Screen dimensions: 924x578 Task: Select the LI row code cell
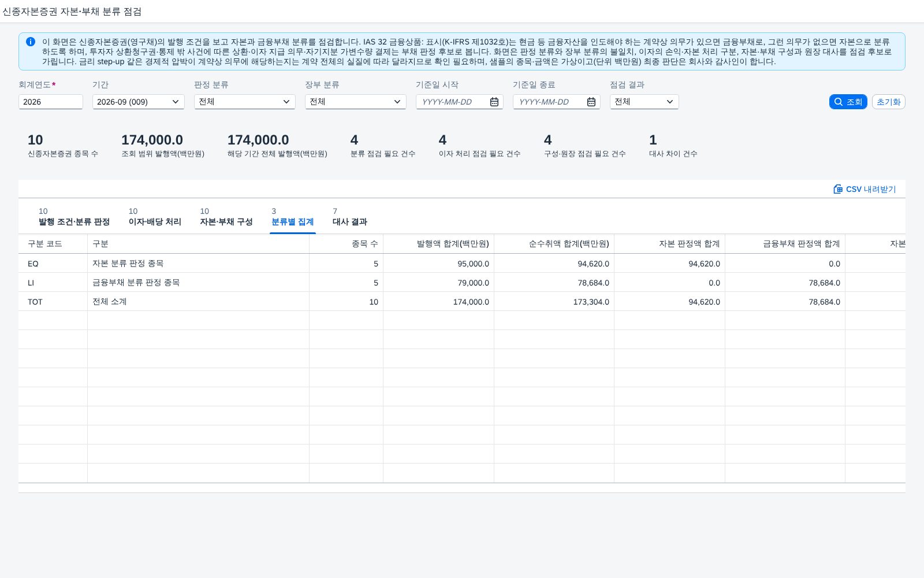pyautogui.click(x=53, y=283)
